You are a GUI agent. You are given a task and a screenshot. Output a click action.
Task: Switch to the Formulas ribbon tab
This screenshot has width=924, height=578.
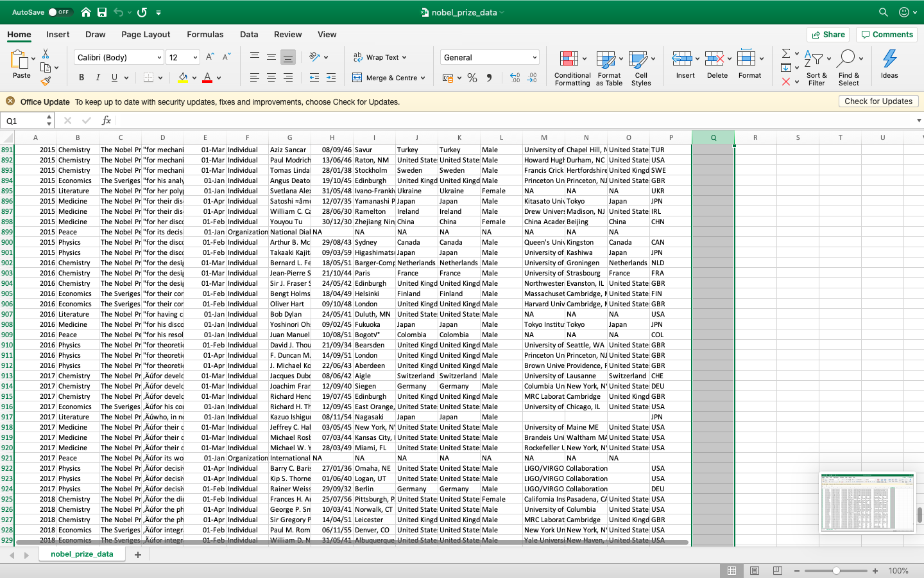click(x=205, y=34)
